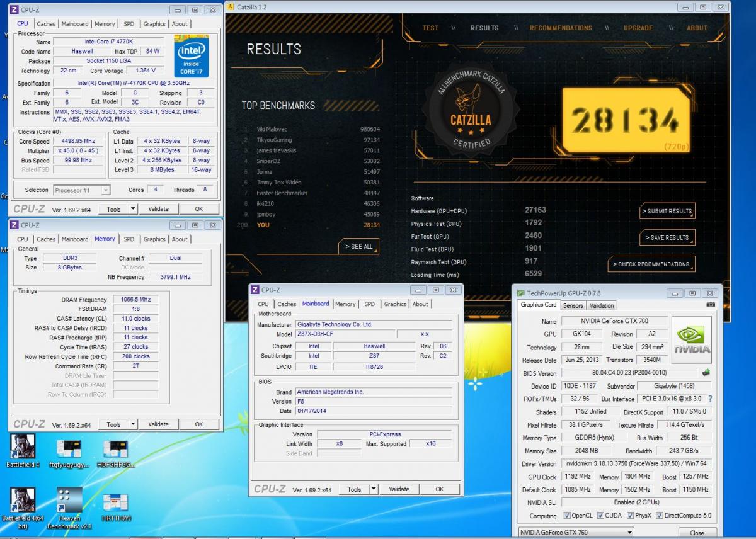This screenshot has height=539, width=756.
Task: Click the Core Speed value 4498.95 MHz
Action: coord(79,141)
